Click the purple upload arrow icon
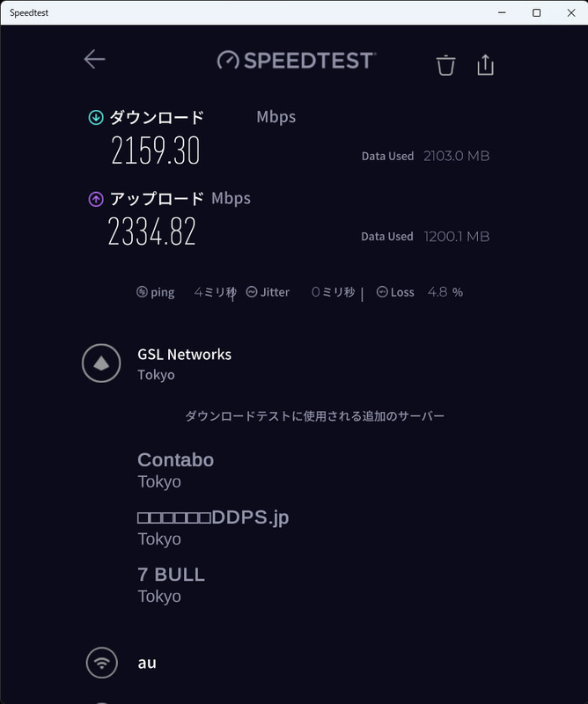Viewport: 588px width, 704px height. (95, 198)
